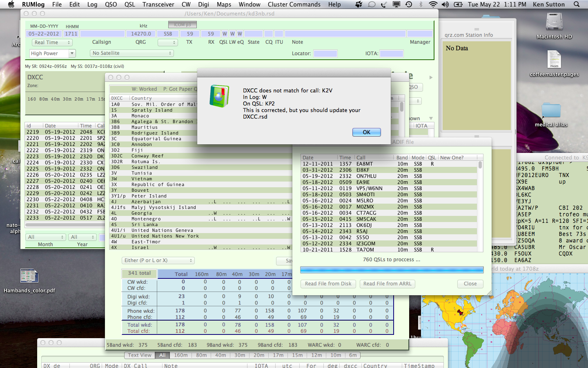
Task: Open the Cluster Commands menu
Action: [294, 4]
